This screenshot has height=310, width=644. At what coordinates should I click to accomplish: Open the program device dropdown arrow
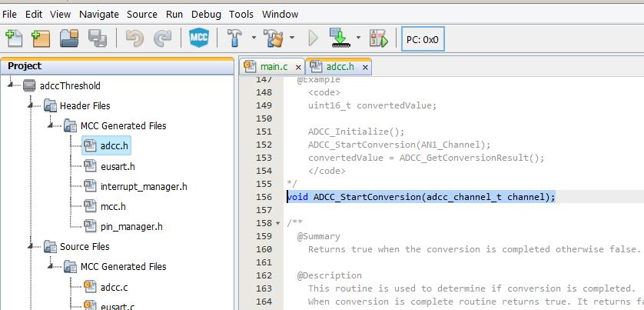coord(357,38)
